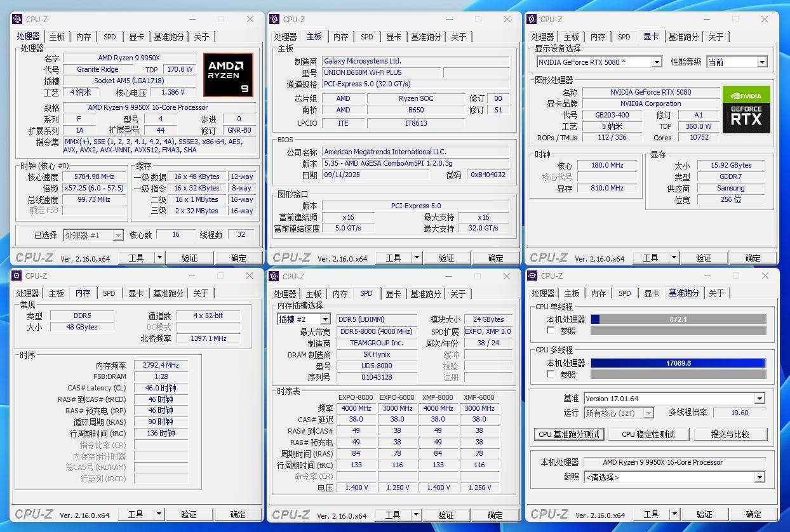Click CPU-Z title icon of the benchmark window

(x=532, y=276)
